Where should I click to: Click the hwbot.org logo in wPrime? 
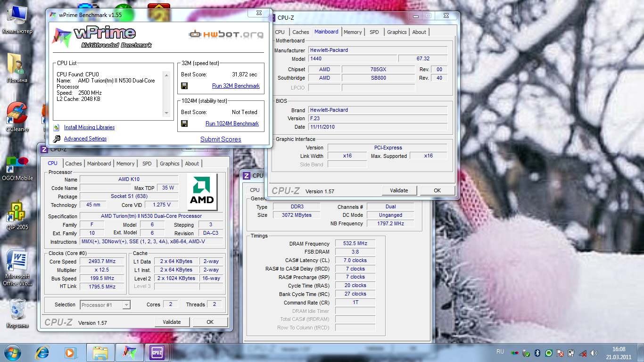click(226, 34)
